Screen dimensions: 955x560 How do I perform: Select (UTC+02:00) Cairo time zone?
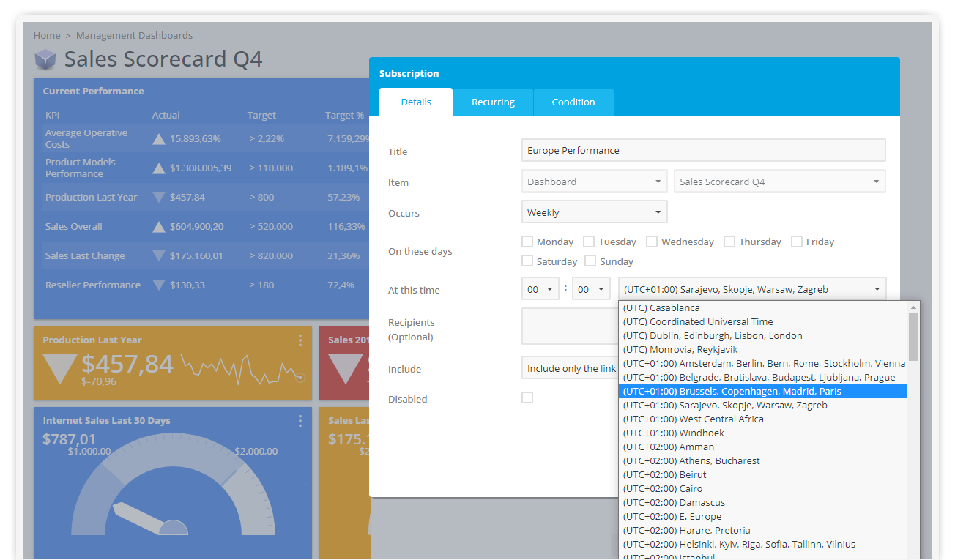point(763,489)
